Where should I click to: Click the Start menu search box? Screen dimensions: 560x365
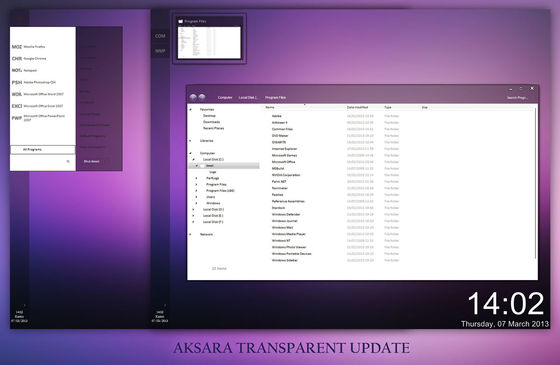(39, 161)
